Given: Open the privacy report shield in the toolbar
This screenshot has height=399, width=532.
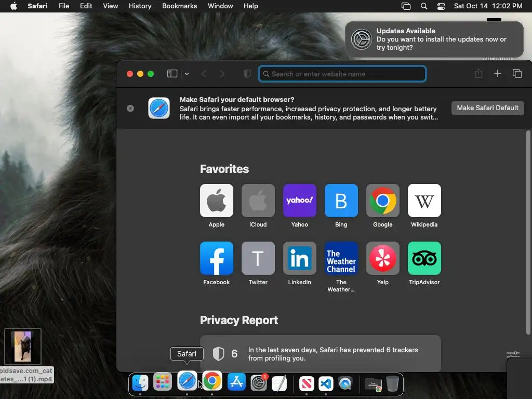Looking at the screenshot, I should pos(247,74).
